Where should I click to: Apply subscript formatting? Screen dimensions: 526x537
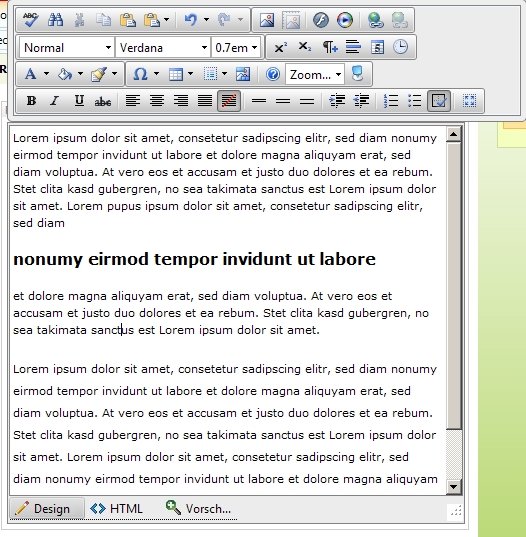coord(305,47)
